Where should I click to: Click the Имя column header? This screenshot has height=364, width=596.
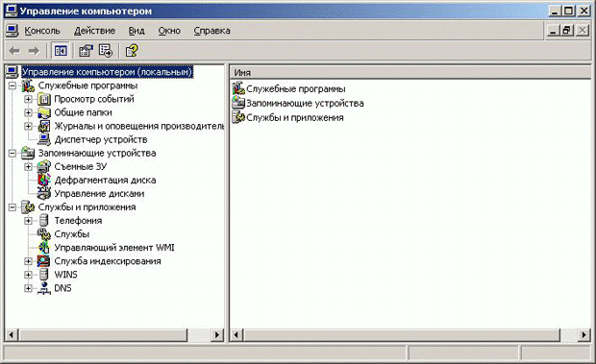tap(410, 72)
